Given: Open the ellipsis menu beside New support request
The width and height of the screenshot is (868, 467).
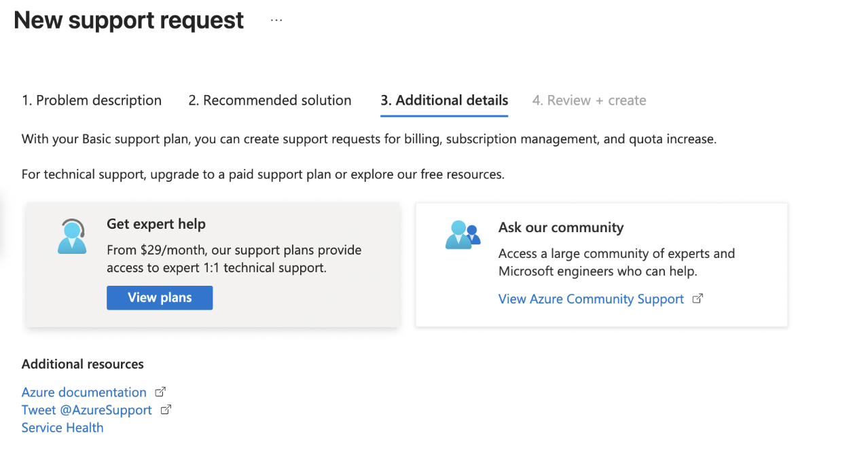Looking at the screenshot, I should click(276, 20).
